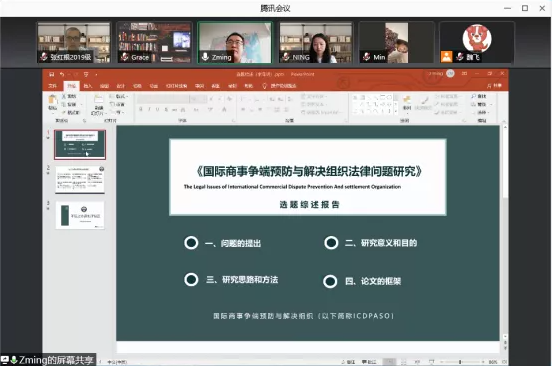Switch to the 幻灯片放映 ribbon tab
Screen dimensions: 554x366
pyautogui.click(x=176, y=86)
